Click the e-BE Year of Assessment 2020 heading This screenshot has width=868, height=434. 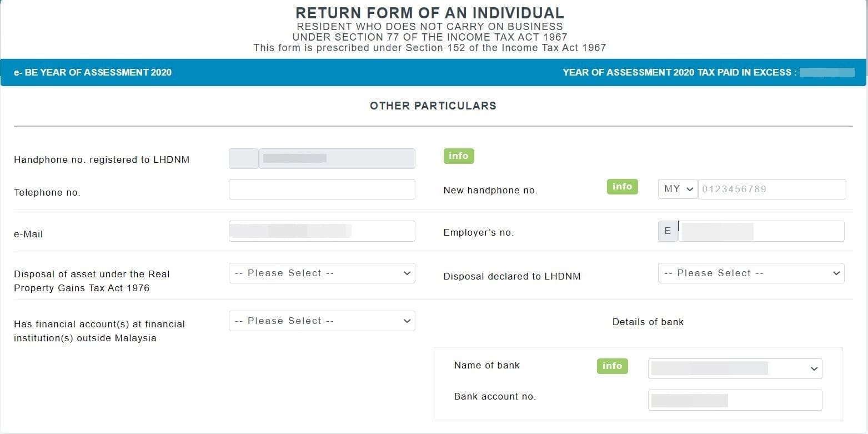click(x=93, y=72)
